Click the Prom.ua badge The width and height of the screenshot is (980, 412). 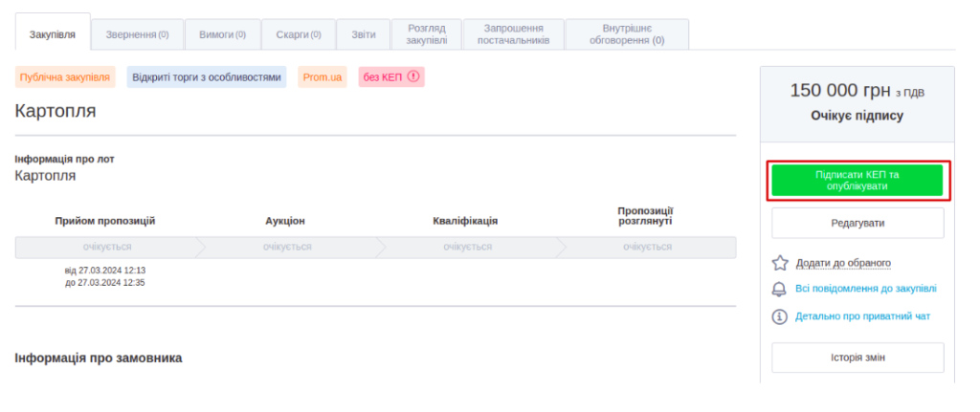point(323,77)
